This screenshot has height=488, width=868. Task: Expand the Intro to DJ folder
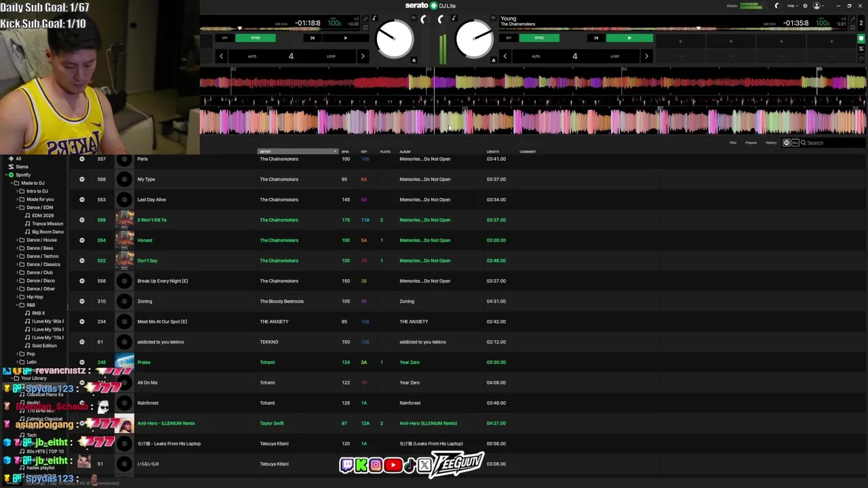[16, 191]
